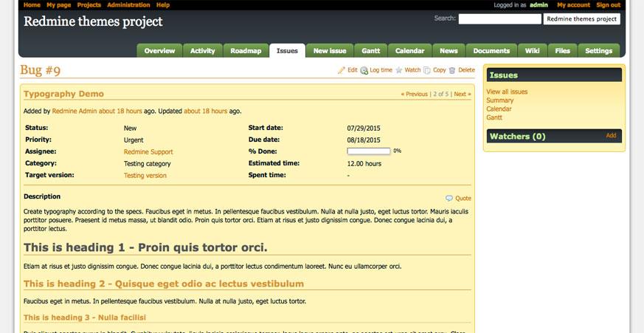Click the admin user link

[539, 5]
